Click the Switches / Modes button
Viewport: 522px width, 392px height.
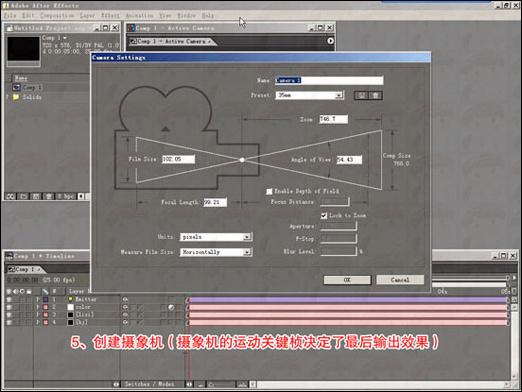click(149, 384)
